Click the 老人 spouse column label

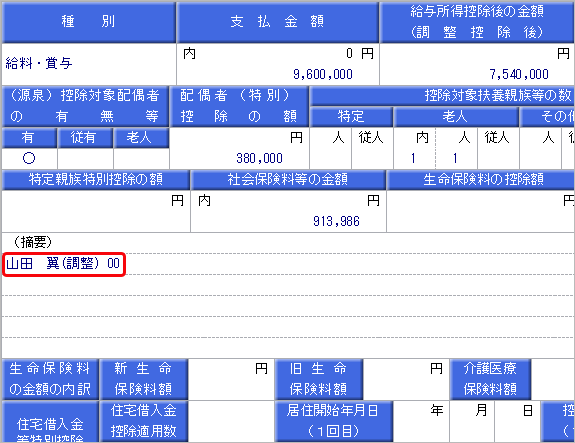pos(141,138)
